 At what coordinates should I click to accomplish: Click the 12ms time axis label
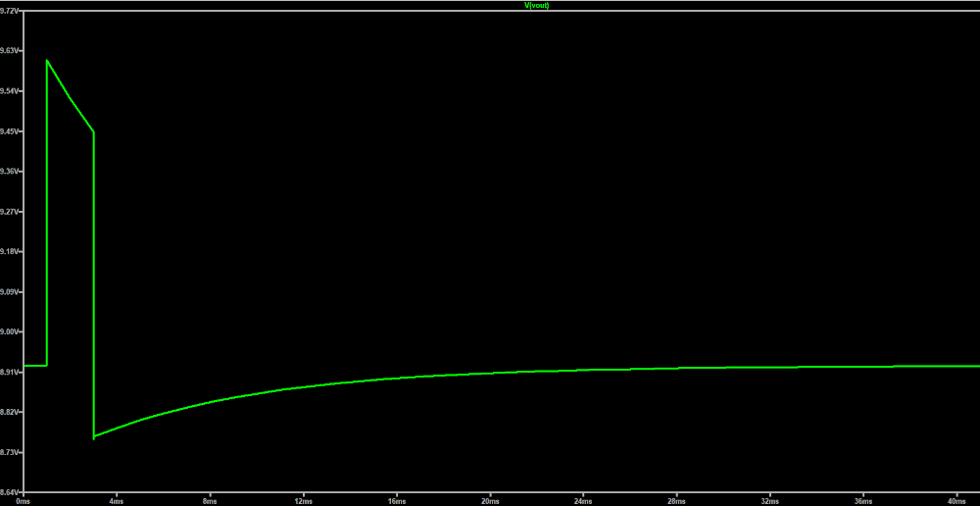coord(303,500)
